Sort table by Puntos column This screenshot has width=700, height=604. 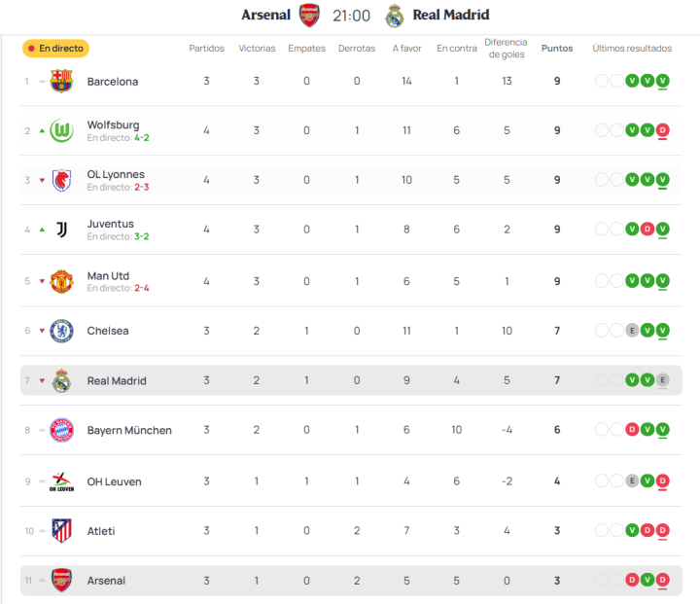coord(557,48)
